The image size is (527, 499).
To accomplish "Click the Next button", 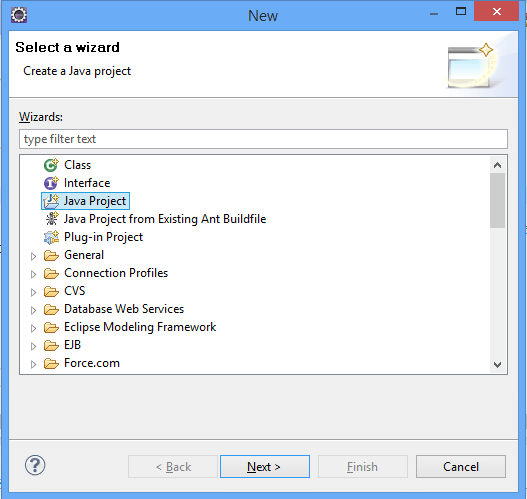I will [x=265, y=466].
